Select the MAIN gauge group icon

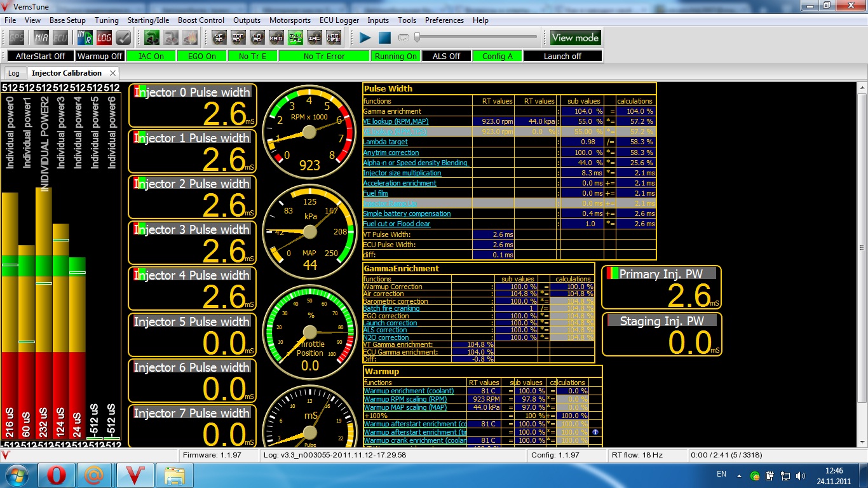276,38
